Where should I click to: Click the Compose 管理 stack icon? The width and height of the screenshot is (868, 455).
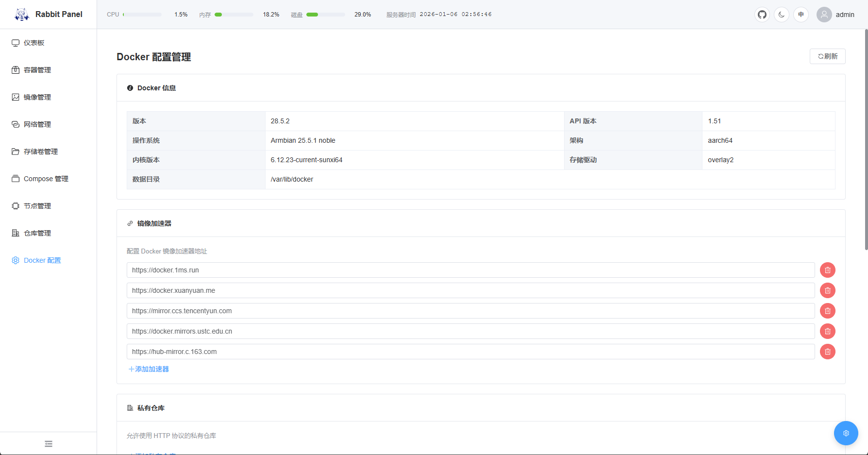click(16, 179)
